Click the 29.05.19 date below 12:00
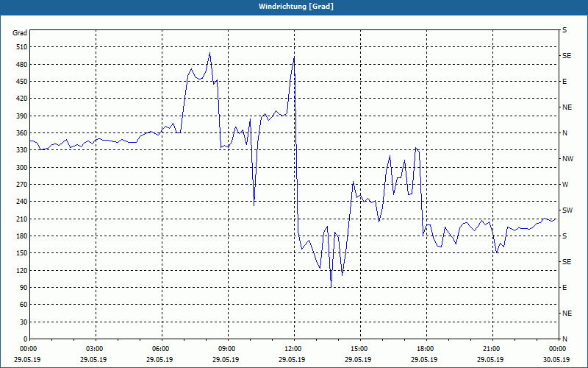588x368 pixels. [x=292, y=360]
